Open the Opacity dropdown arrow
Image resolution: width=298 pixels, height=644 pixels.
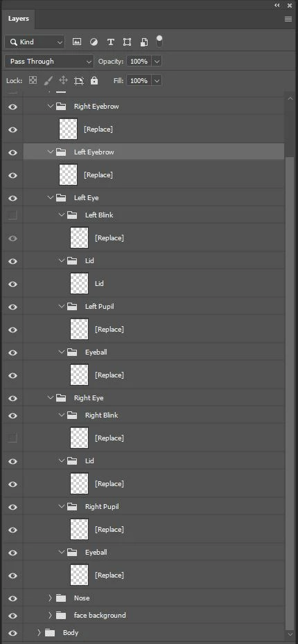coord(157,62)
